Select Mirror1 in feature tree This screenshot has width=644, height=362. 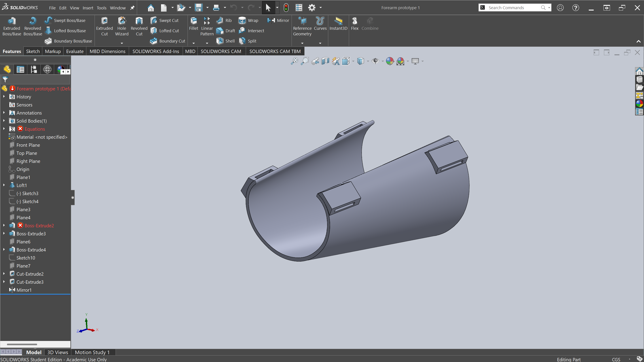click(24, 290)
